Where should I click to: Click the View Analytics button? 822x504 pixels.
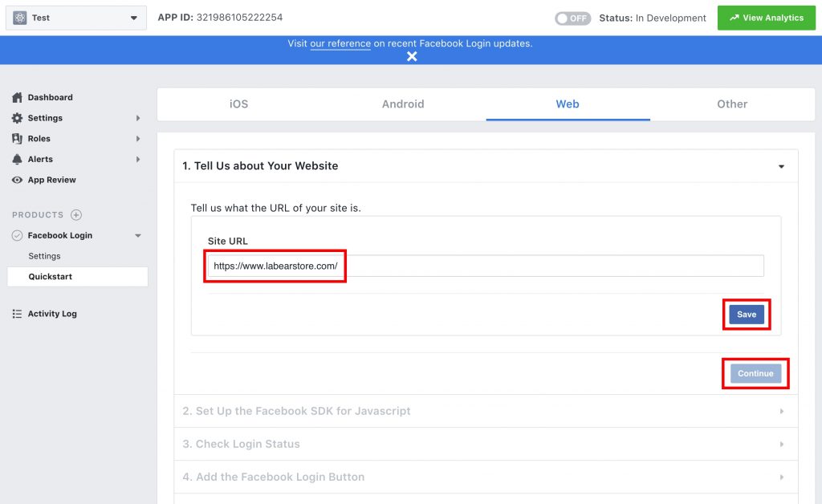click(x=767, y=18)
